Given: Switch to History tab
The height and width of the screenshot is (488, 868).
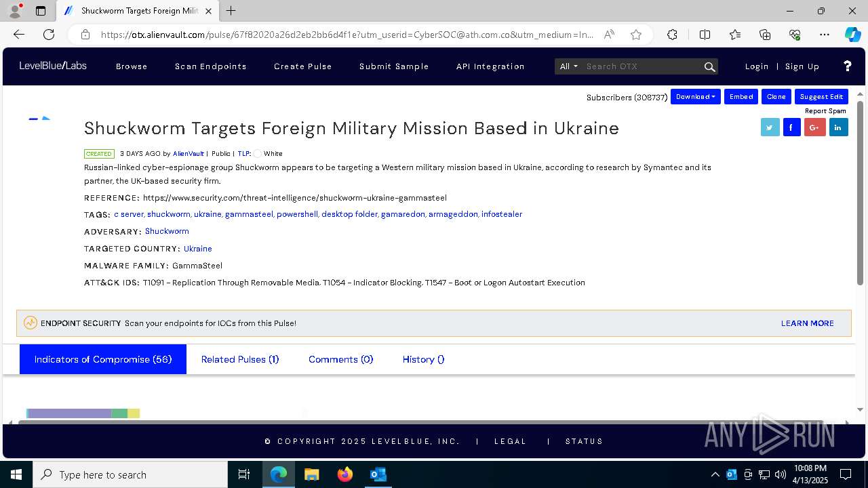Looking at the screenshot, I should (424, 359).
